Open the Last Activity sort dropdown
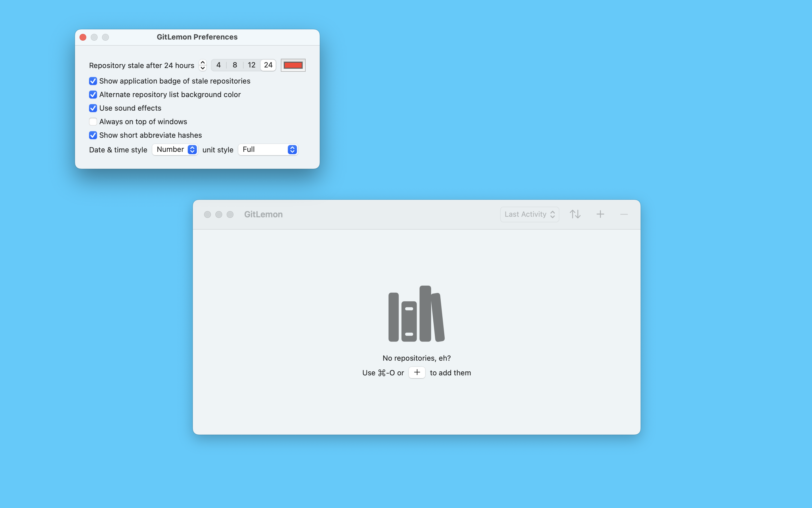The height and width of the screenshot is (508, 812). coord(529,214)
